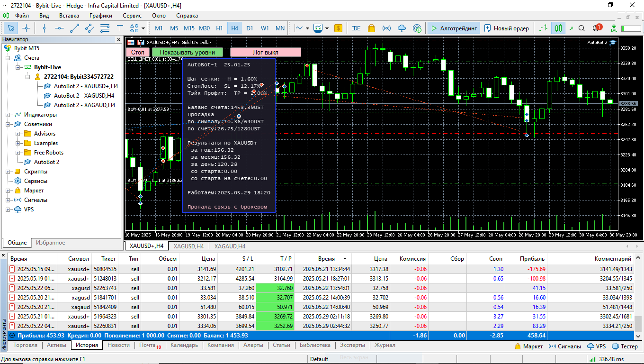Open the search magnifier icon
The width and height of the screenshot is (644, 364).
582,28
